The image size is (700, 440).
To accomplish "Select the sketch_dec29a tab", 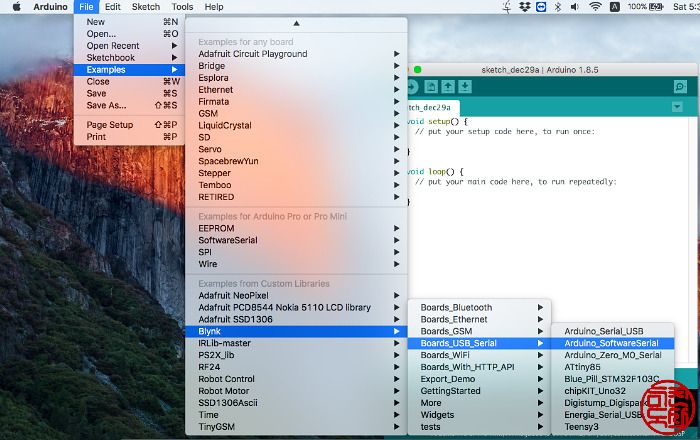I will pyautogui.click(x=433, y=108).
